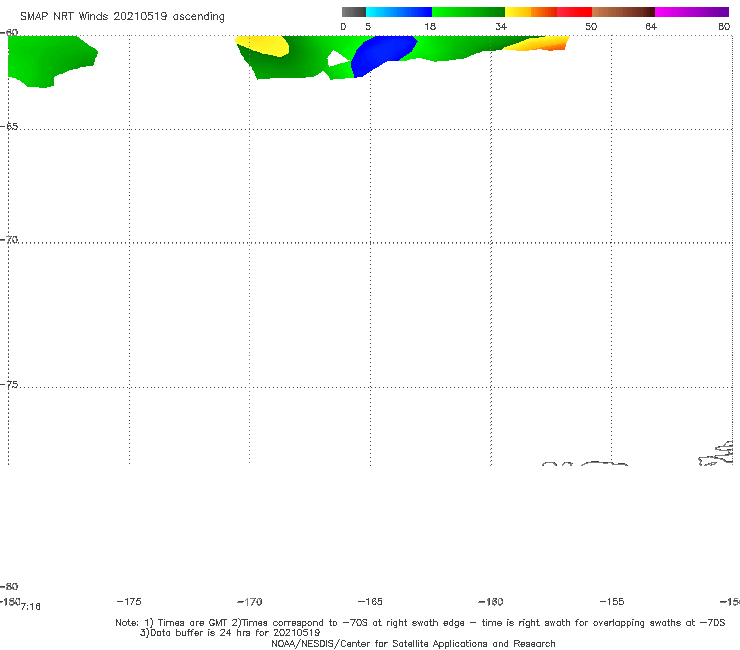Click the gray segment of the wind color bar

pos(353,12)
